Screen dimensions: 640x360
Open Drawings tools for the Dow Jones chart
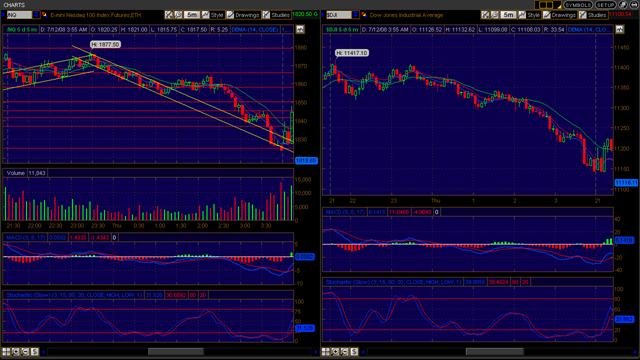click(x=560, y=15)
